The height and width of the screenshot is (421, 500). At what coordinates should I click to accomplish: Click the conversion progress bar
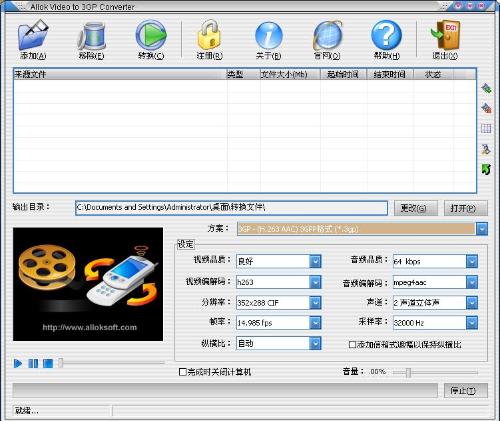click(225, 390)
